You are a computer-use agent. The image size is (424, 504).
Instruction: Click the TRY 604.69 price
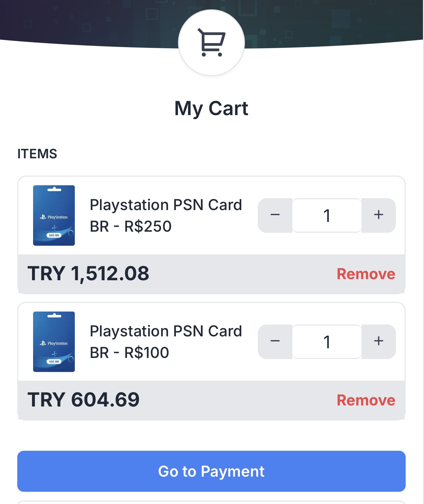(x=83, y=400)
